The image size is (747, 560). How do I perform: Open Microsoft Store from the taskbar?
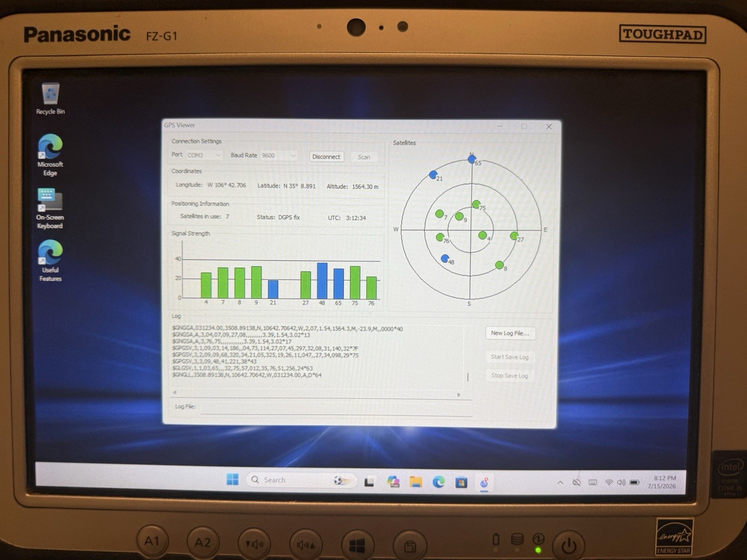461,482
